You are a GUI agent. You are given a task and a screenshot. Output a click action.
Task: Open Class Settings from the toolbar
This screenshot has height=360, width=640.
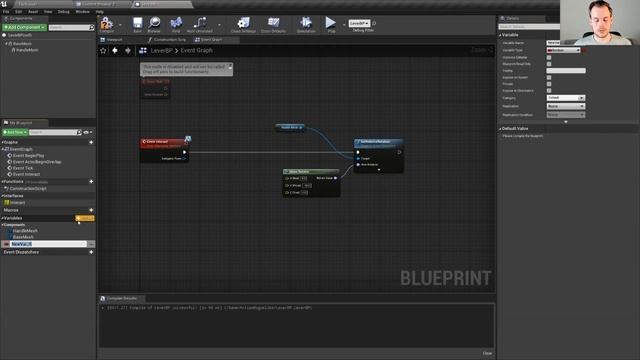[243, 23]
